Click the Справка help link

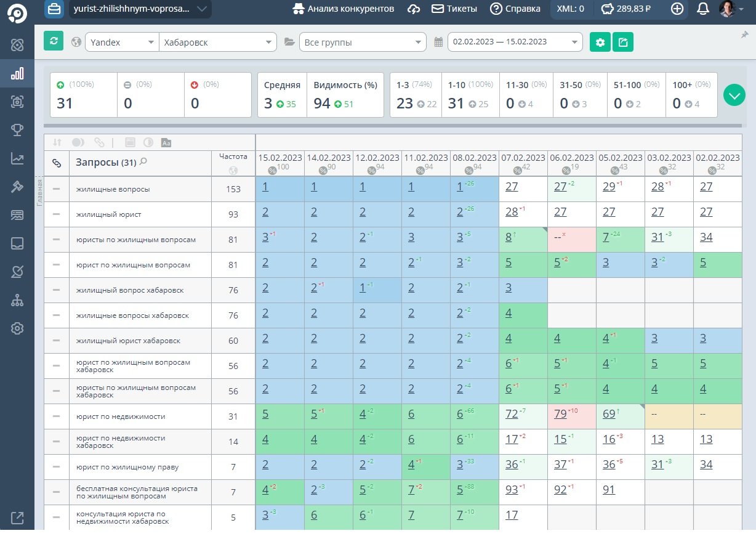[515, 9]
